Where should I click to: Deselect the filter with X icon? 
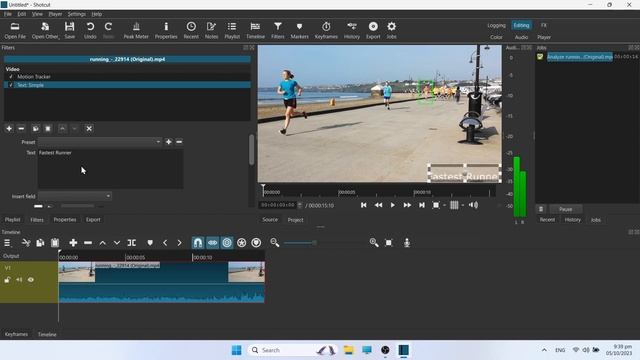point(89,129)
